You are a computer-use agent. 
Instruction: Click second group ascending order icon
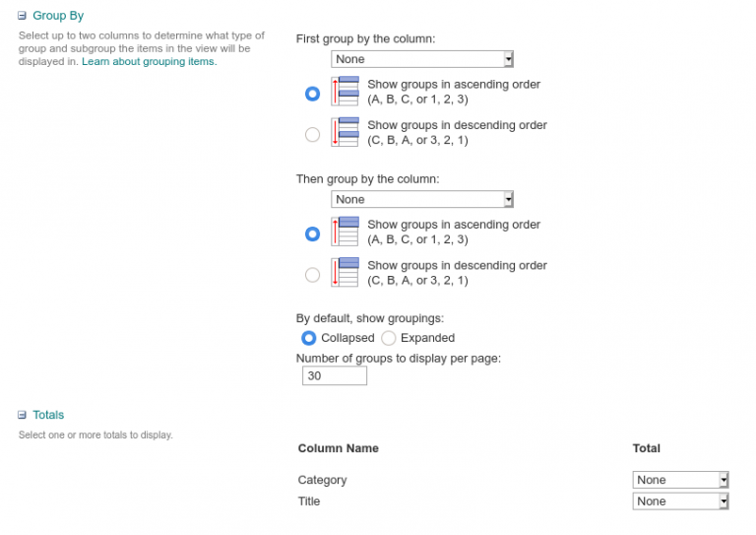[345, 232]
